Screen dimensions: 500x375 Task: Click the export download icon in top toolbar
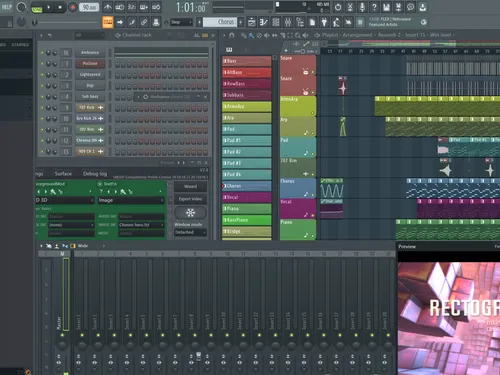pos(423,7)
